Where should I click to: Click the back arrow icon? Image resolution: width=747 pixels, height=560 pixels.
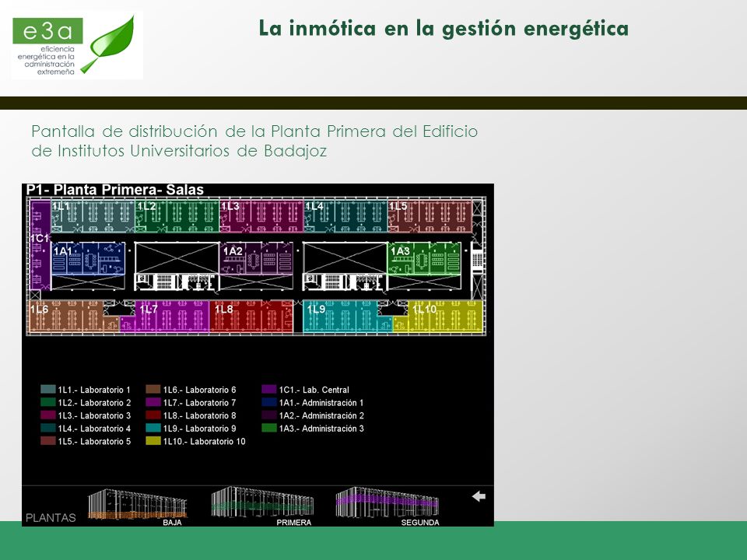click(x=479, y=497)
